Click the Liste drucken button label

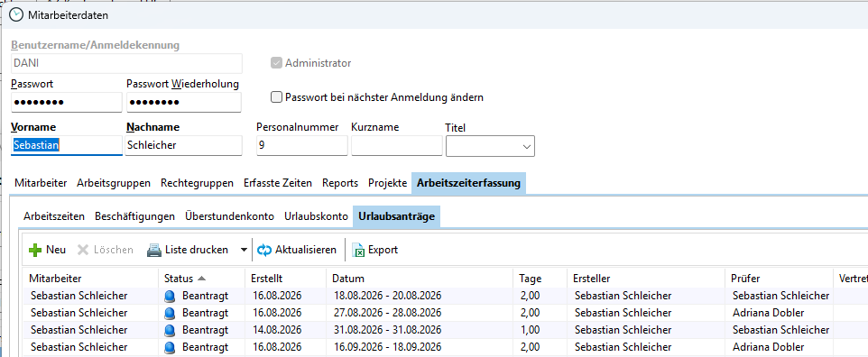pyautogui.click(x=197, y=251)
